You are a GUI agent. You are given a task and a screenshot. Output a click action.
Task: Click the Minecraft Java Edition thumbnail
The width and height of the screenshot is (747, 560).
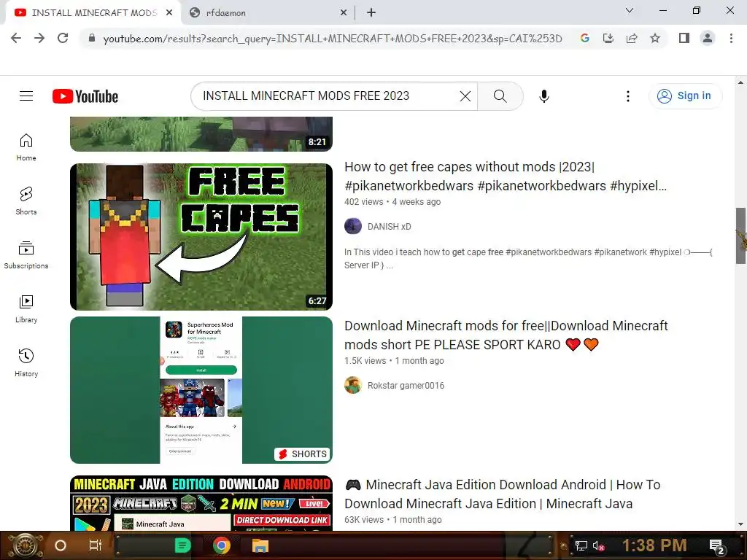pyautogui.click(x=201, y=502)
